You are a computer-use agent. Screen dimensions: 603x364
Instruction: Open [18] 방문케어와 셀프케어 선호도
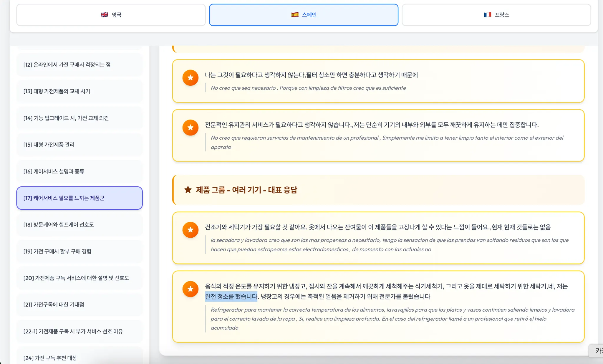coord(79,225)
